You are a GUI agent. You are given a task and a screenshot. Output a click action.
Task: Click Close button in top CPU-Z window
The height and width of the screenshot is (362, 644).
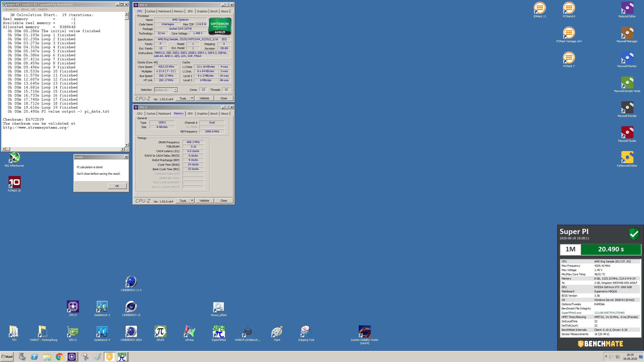224,98
